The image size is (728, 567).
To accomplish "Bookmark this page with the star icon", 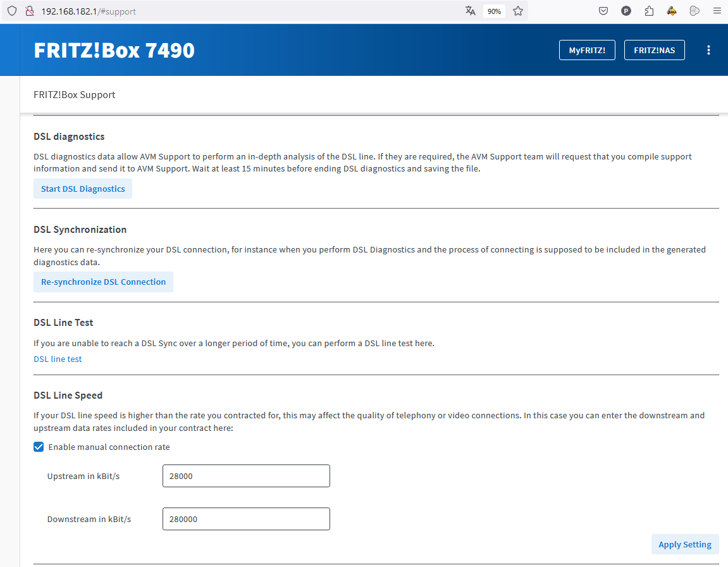I will point(518,11).
